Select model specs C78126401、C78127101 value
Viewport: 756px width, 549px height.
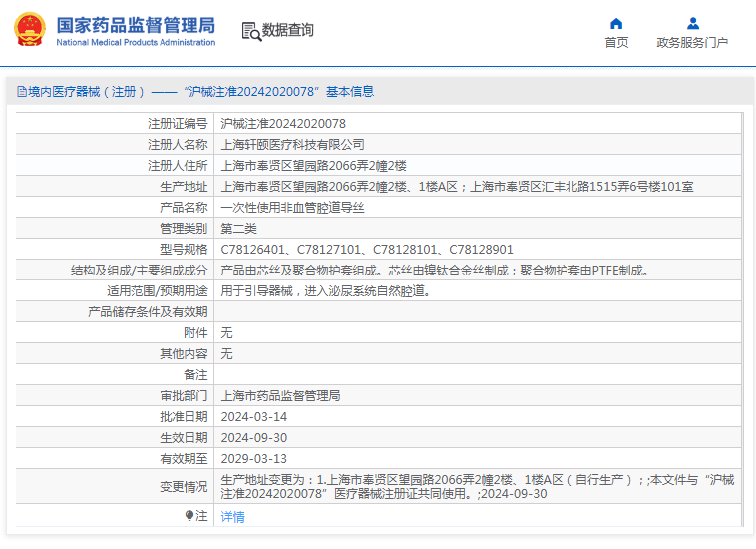[x=367, y=249]
